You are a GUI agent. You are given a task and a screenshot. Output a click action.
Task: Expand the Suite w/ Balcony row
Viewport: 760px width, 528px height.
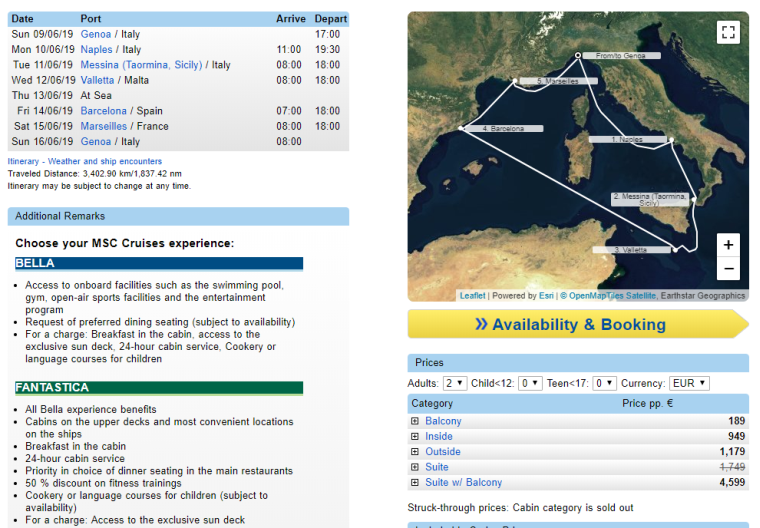(415, 482)
